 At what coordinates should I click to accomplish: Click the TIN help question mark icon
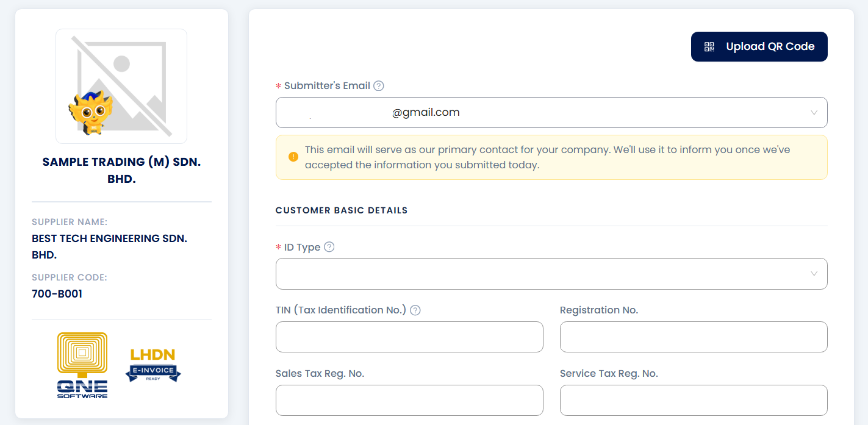tap(415, 310)
